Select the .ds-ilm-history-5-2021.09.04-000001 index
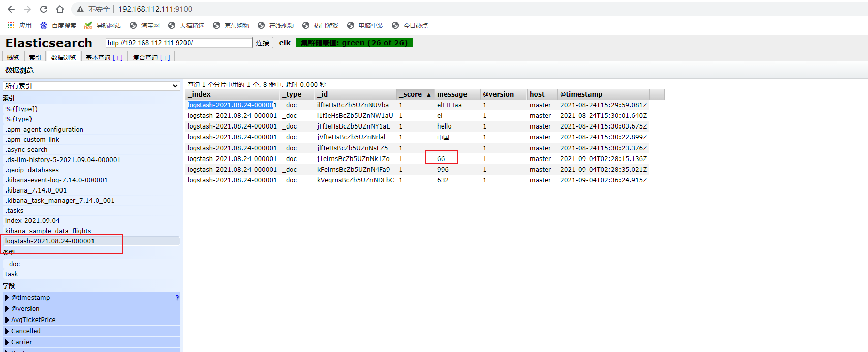The height and width of the screenshot is (352, 868). click(91, 160)
